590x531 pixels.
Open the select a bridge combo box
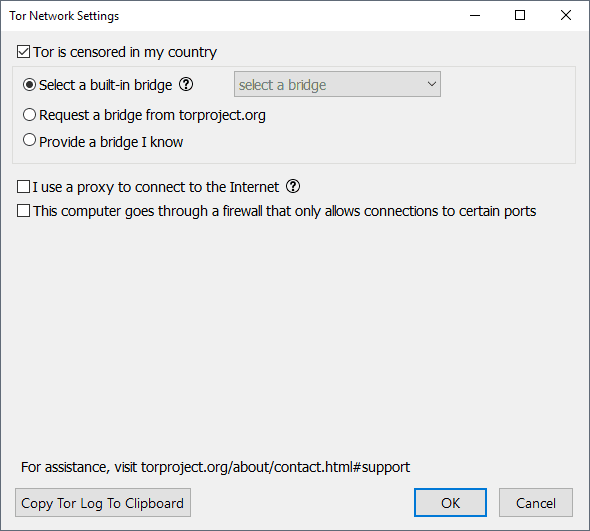click(x=337, y=84)
